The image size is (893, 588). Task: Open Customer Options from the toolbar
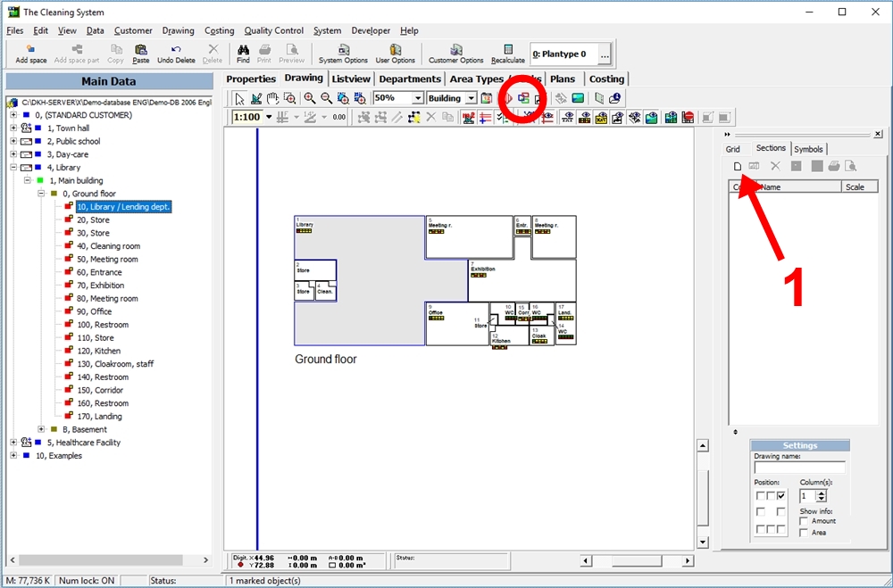point(455,54)
